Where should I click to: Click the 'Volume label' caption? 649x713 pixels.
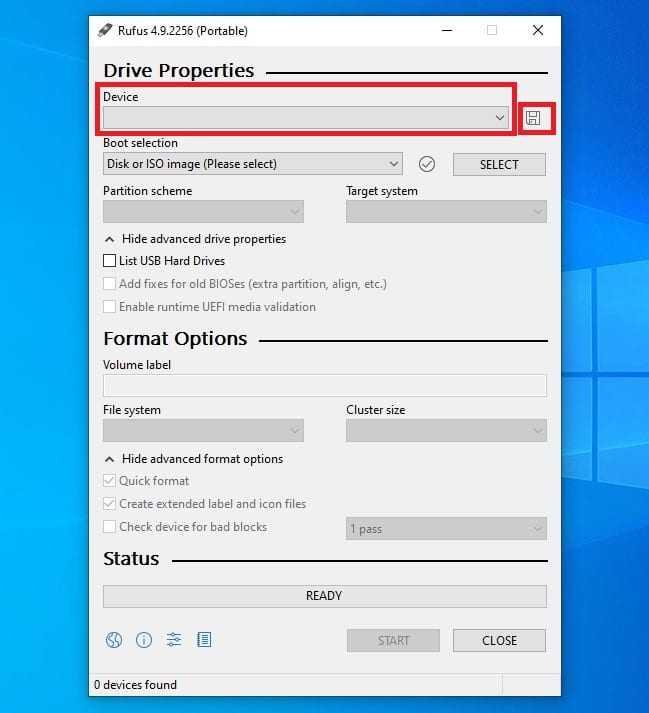coord(137,365)
